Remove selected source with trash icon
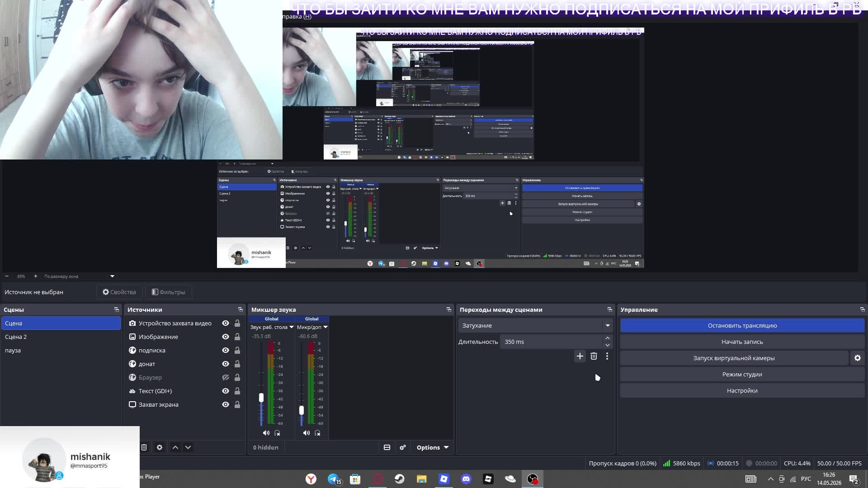Screen dimensions: 868x488 (144, 447)
